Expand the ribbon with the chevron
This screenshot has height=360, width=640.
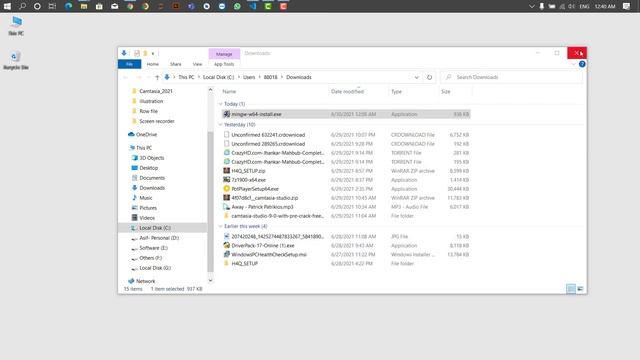point(573,64)
